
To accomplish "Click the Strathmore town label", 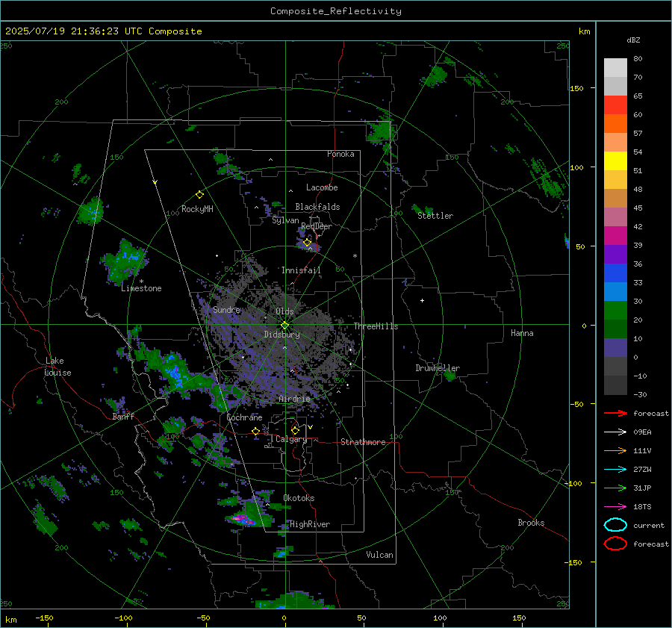I will click(x=363, y=442).
